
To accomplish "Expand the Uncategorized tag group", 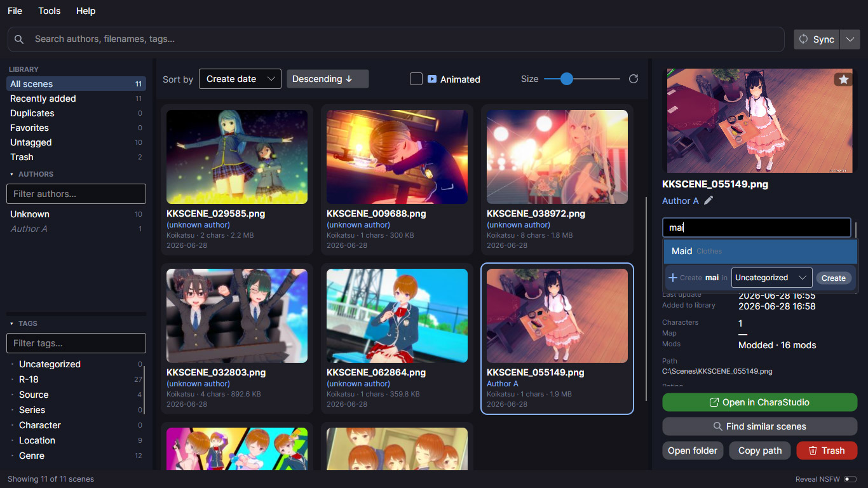I will (12, 364).
